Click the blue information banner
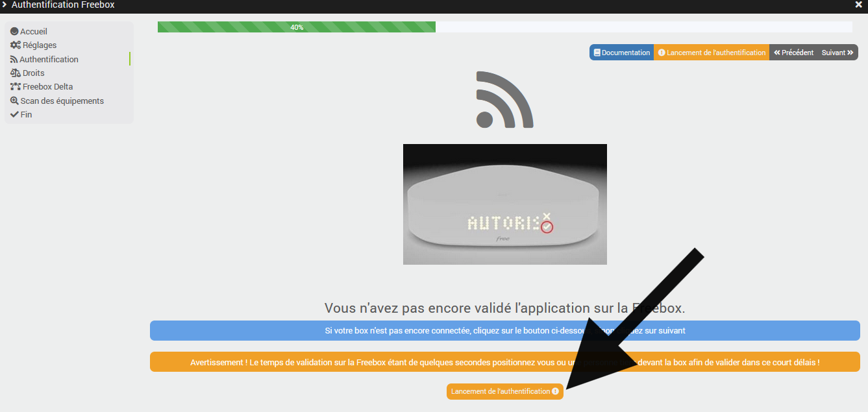Image resolution: width=868 pixels, height=412 pixels. tap(505, 330)
